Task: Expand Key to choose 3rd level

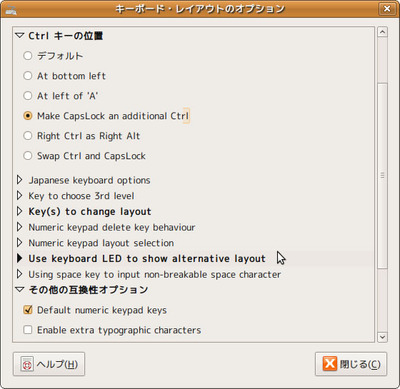Action: [20, 196]
